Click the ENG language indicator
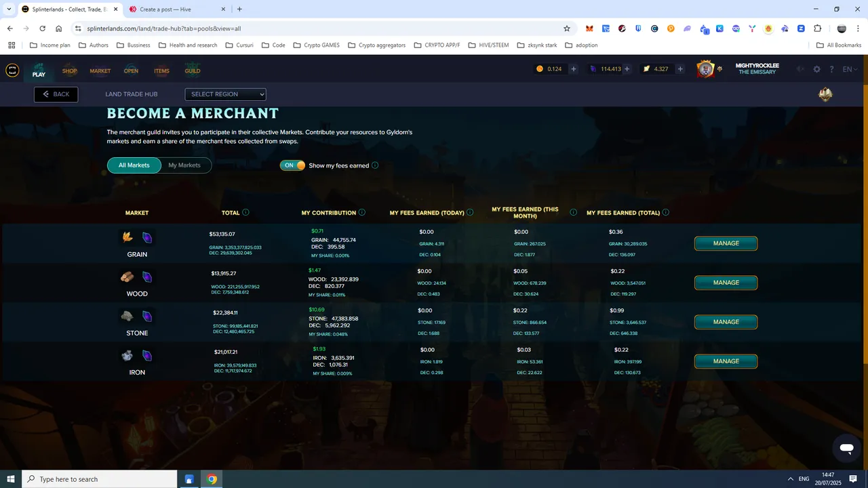Viewport: 868px width, 488px height. (804, 479)
